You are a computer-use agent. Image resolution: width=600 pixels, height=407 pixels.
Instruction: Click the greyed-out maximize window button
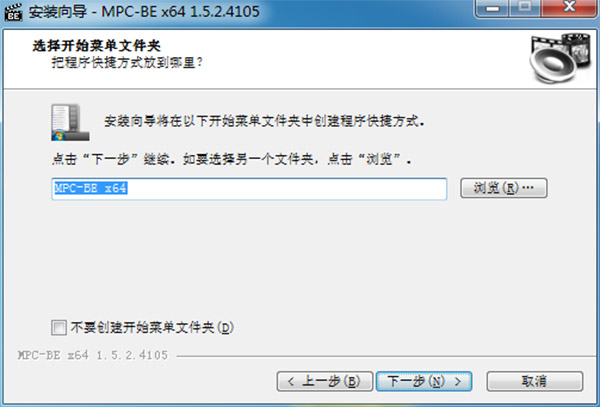tap(525, 7)
